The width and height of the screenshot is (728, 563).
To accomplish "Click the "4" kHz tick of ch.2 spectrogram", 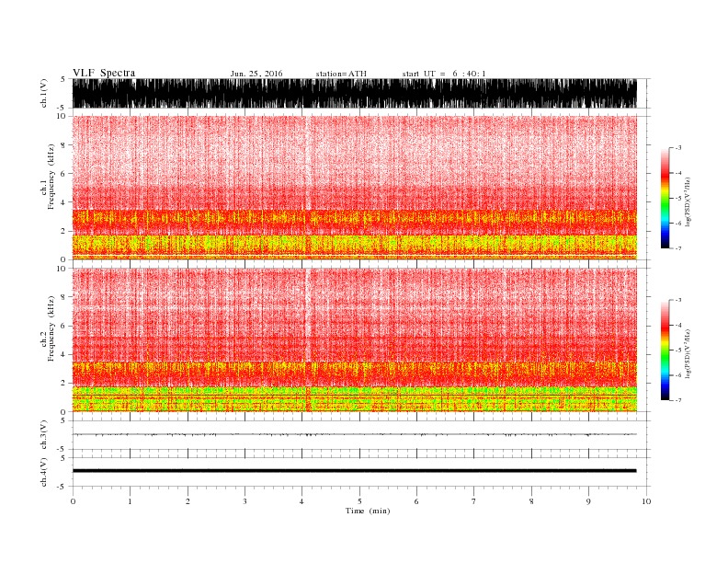I will coord(63,354).
